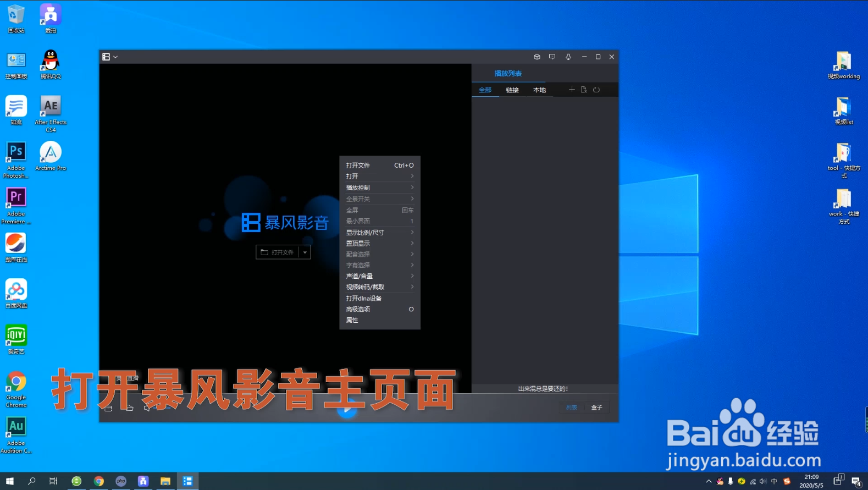
Task: Launch Adobe Premiere desktop icon
Action: click(16, 205)
